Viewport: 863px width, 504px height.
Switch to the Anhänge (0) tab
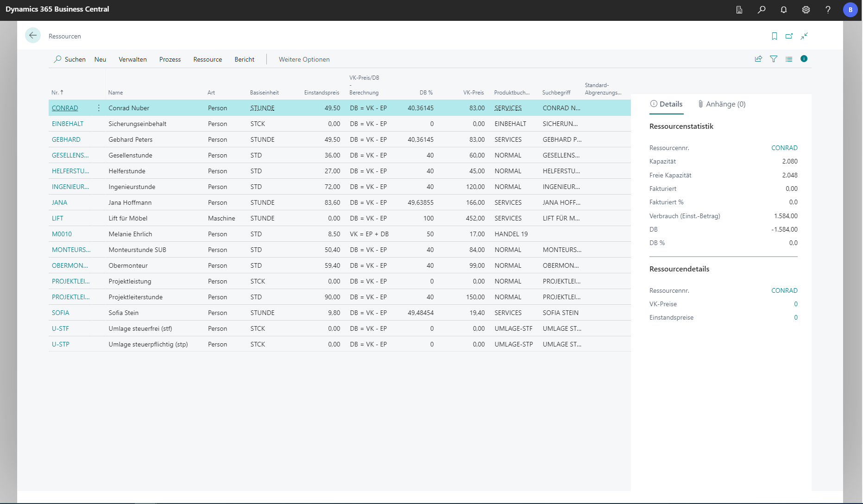tap(722, 104)
